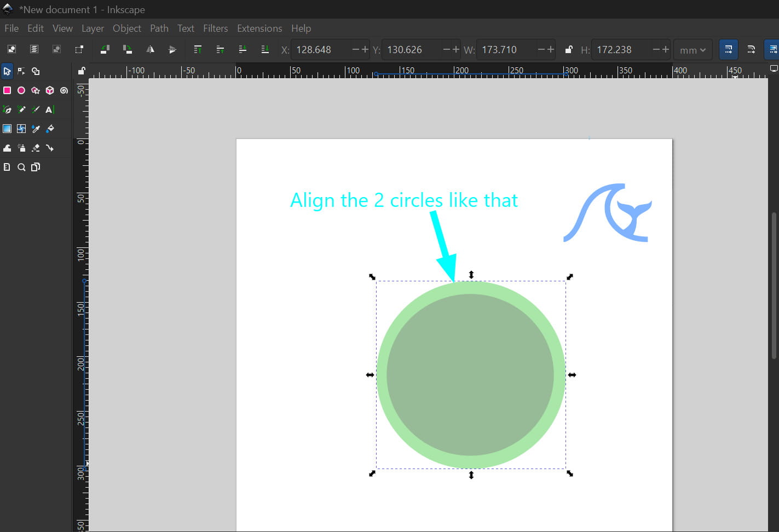Viewport: 779px width, 532px height.
Task: Select the Eraser tool
Action: 36,148
